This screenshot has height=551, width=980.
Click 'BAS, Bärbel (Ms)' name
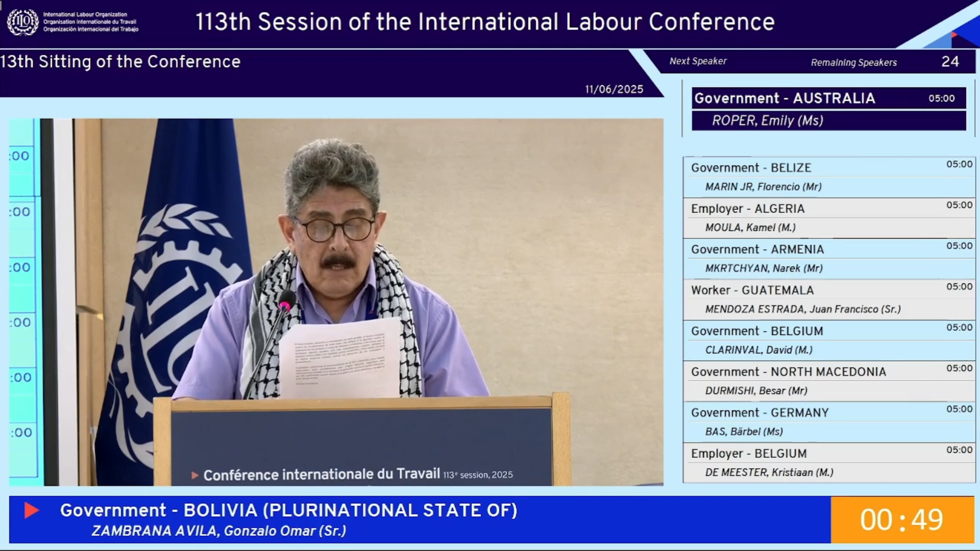coord(744,432)
